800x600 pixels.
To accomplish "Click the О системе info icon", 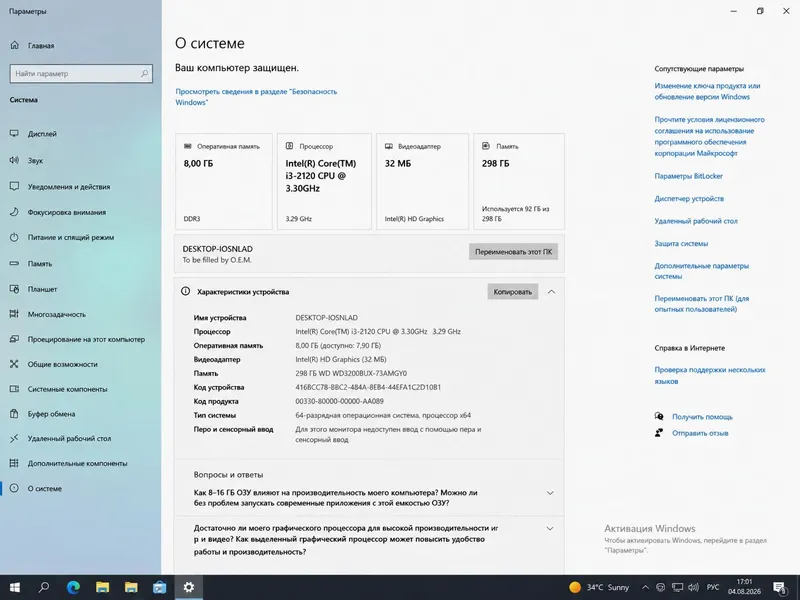I will coord(14,488).
